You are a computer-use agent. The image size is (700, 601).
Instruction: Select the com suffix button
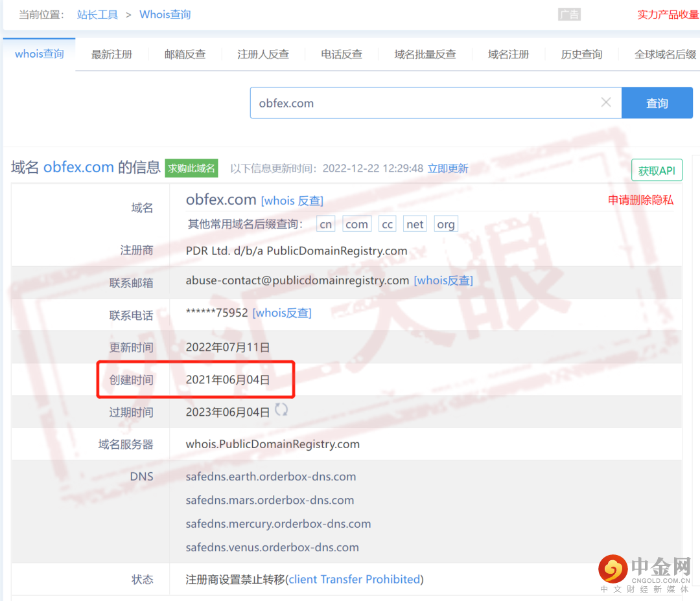356,224
